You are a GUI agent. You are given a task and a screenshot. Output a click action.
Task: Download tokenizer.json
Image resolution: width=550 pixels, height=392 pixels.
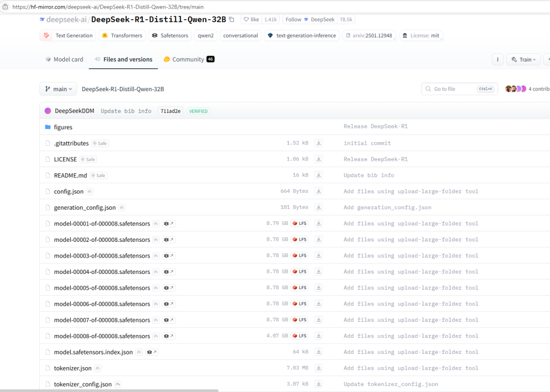318,368
